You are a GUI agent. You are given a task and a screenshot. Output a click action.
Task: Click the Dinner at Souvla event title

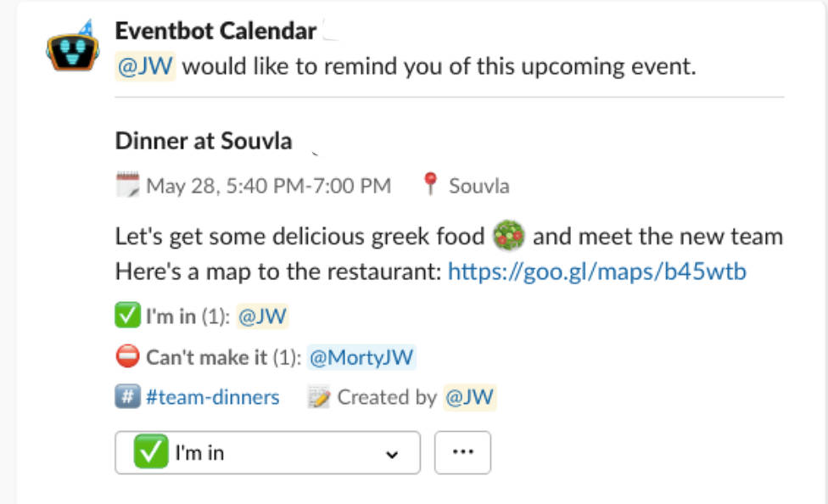pyautogui.click(x=204, y=141)
